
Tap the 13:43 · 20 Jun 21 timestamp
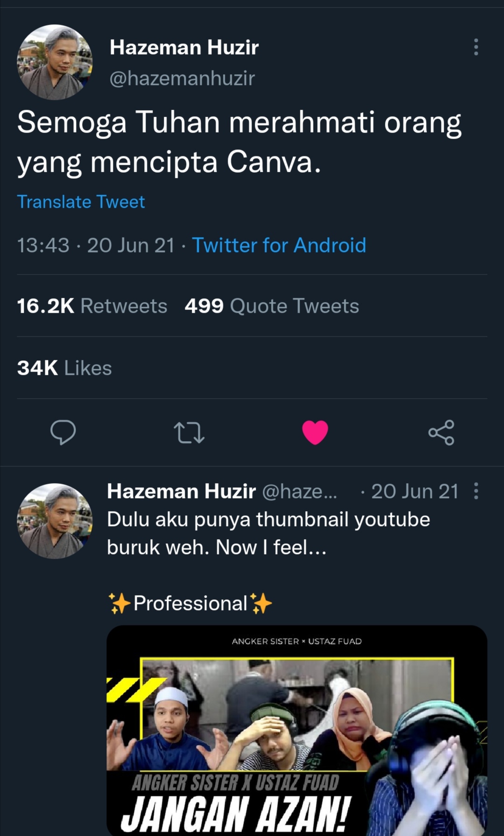(x=96, y=246)
